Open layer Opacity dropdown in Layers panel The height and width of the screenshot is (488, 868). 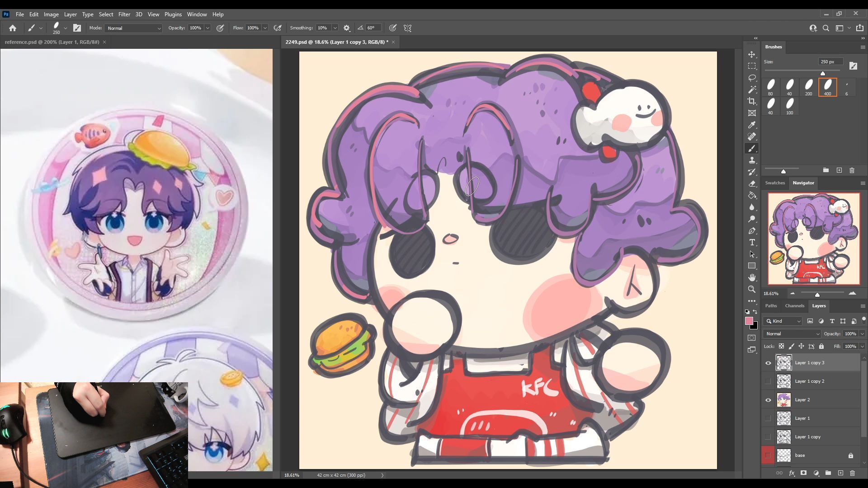tap(862, 334)
